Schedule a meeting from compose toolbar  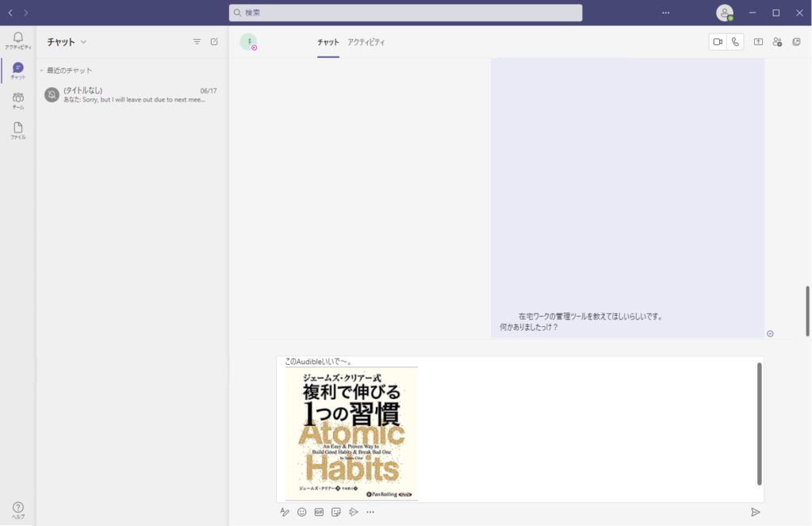(x=353, y=512)
